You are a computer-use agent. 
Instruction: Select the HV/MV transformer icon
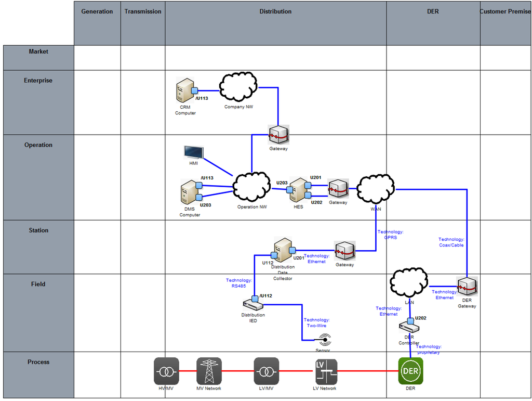pos(166,371)
